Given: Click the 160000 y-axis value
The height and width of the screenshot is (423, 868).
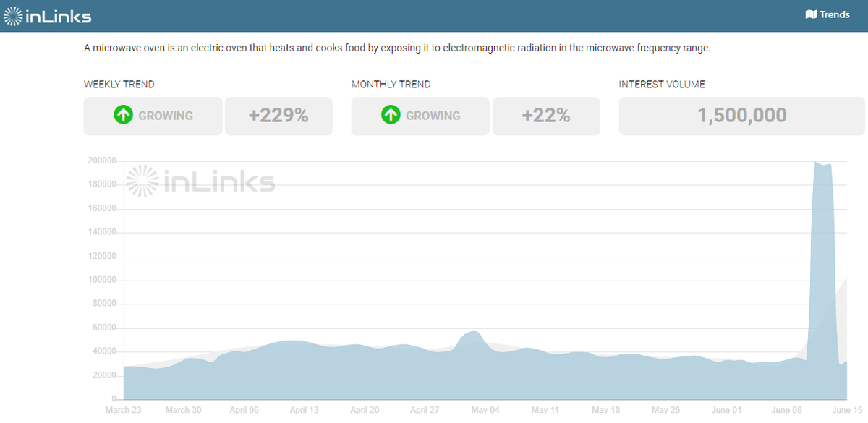Looking at the screenshot, I should click(x=102, y=208).
